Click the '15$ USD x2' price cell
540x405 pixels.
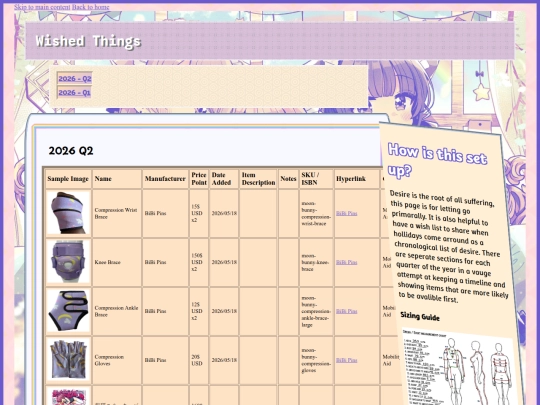(x=199, y=213)
